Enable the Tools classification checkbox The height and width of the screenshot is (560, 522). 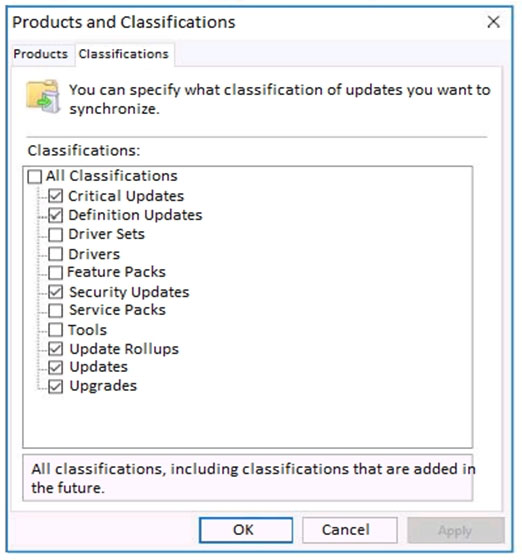click(x=56, y=330)
